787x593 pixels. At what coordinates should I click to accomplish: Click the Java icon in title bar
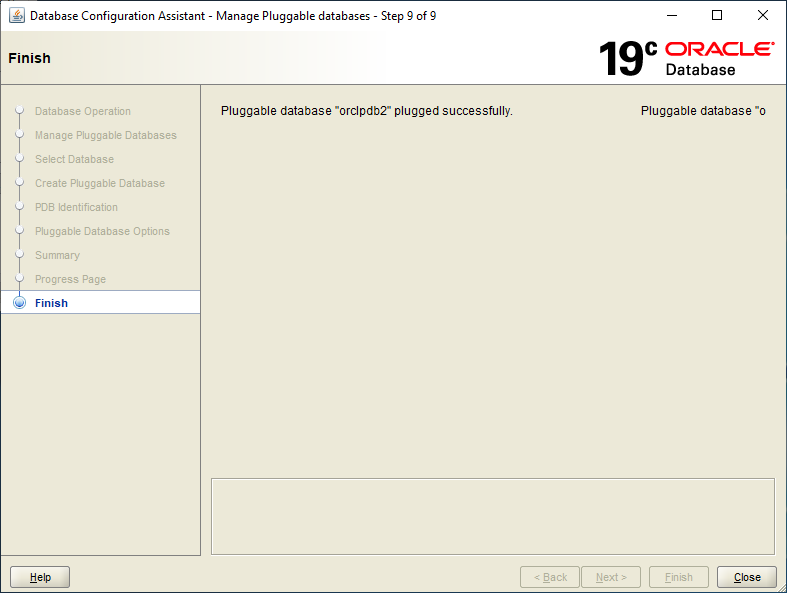pos(17,16)
